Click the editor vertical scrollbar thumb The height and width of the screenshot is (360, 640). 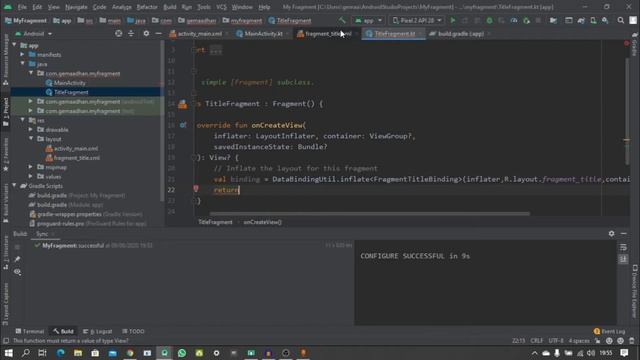[627, 111]
